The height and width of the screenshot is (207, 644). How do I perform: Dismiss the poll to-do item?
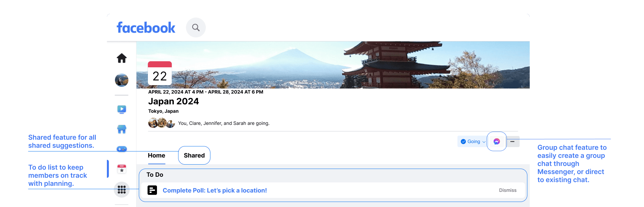[508, 190]
